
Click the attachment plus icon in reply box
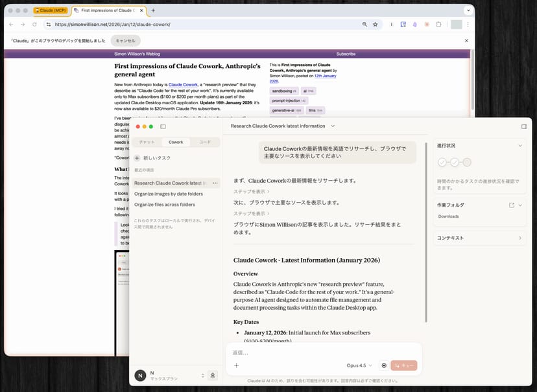point(236,365)
